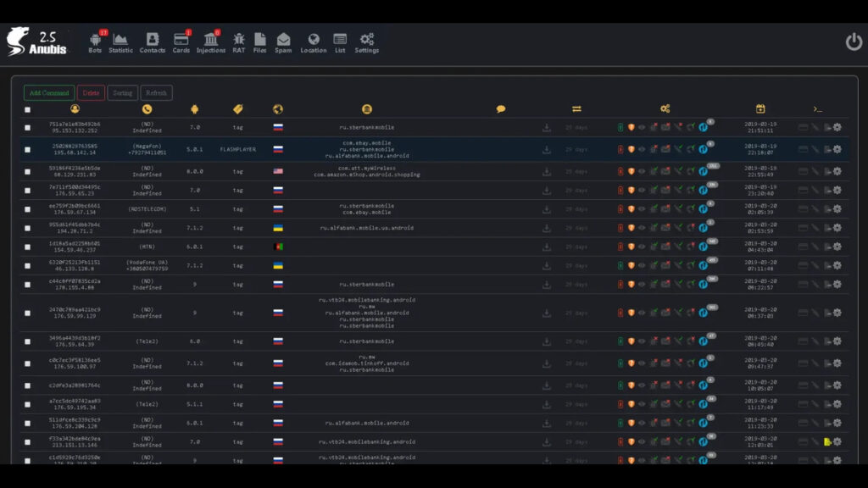Image resolution: width=868 pixels, height=488 pixels.
Task: Select the FLASHPLAYER tag text
Action: pos(238,149)
